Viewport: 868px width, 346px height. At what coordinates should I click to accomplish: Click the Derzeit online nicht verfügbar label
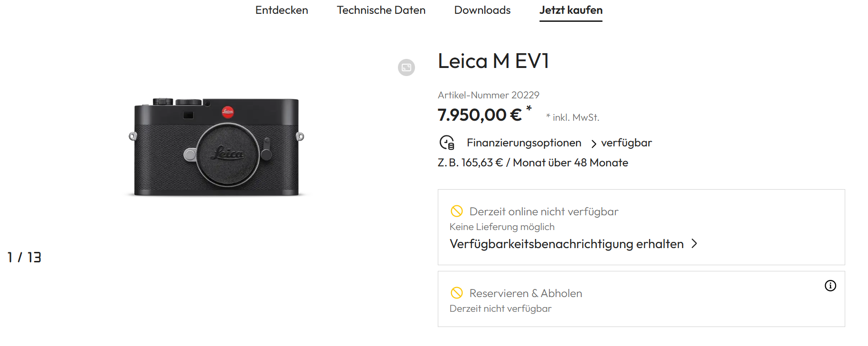coord(544,211)
